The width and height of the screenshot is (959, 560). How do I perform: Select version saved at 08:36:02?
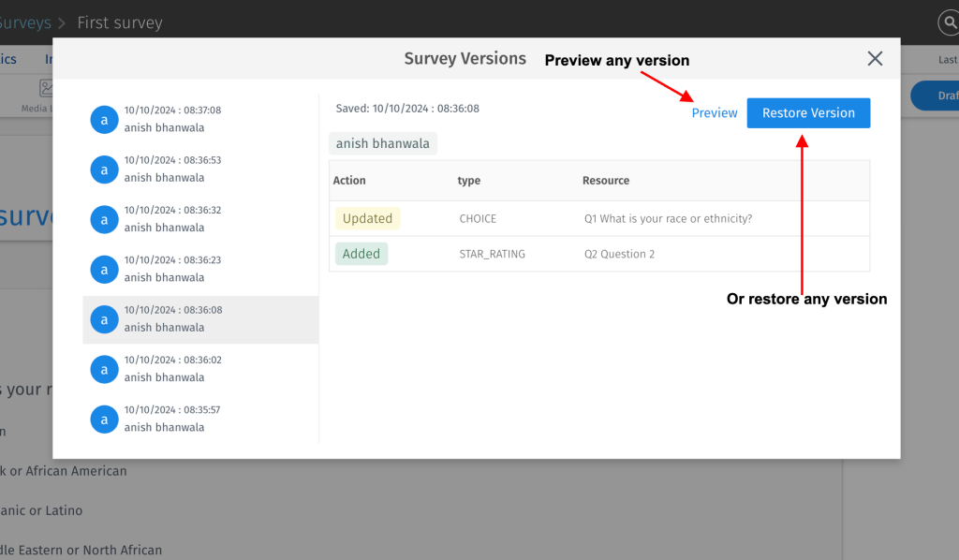200,369
